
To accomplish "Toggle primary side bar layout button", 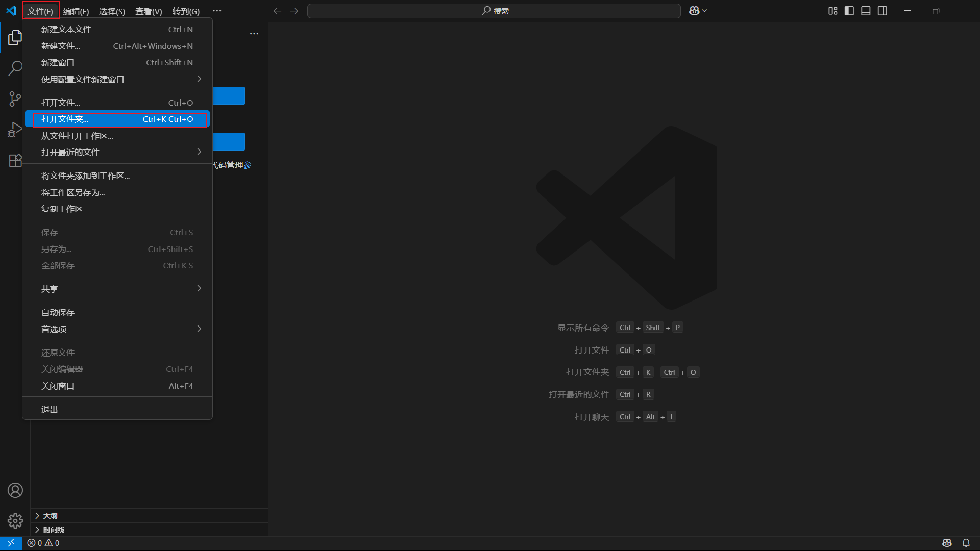I will click(849, 11).
